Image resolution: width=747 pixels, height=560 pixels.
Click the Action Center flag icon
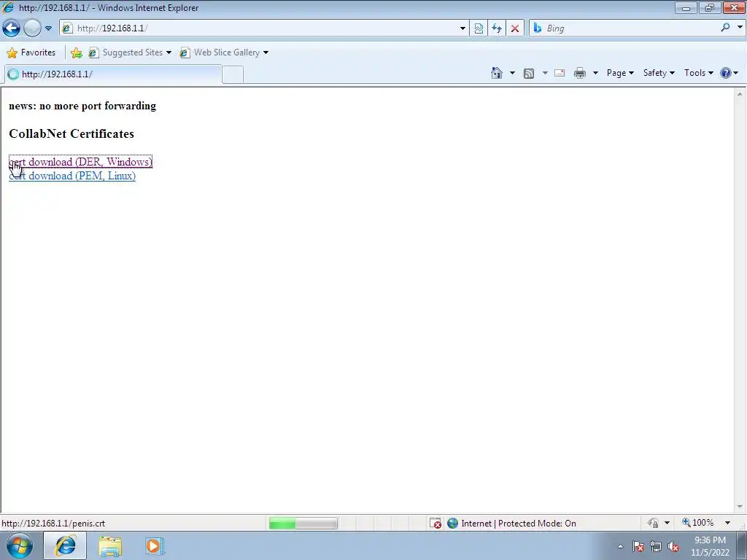pos(638,547)
